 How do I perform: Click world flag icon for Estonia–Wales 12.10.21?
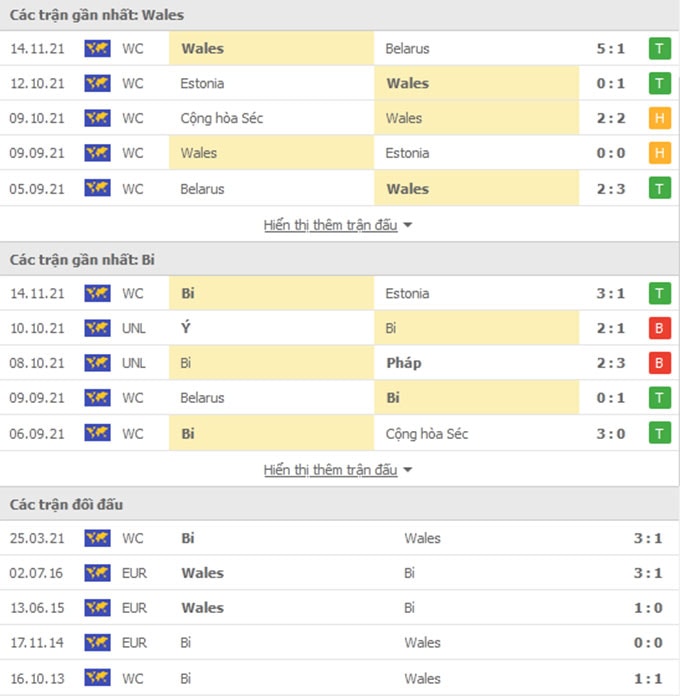click(x=97, y=83)
